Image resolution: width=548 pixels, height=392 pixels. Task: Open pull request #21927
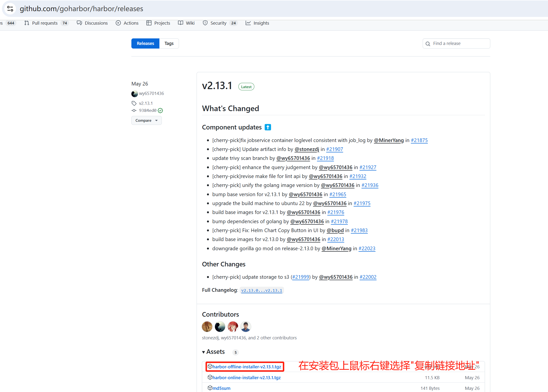tap(368, 167)
